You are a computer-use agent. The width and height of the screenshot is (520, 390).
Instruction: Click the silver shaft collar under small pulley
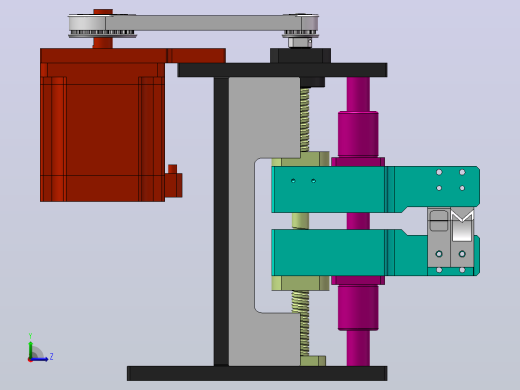(x=300, y=43)
